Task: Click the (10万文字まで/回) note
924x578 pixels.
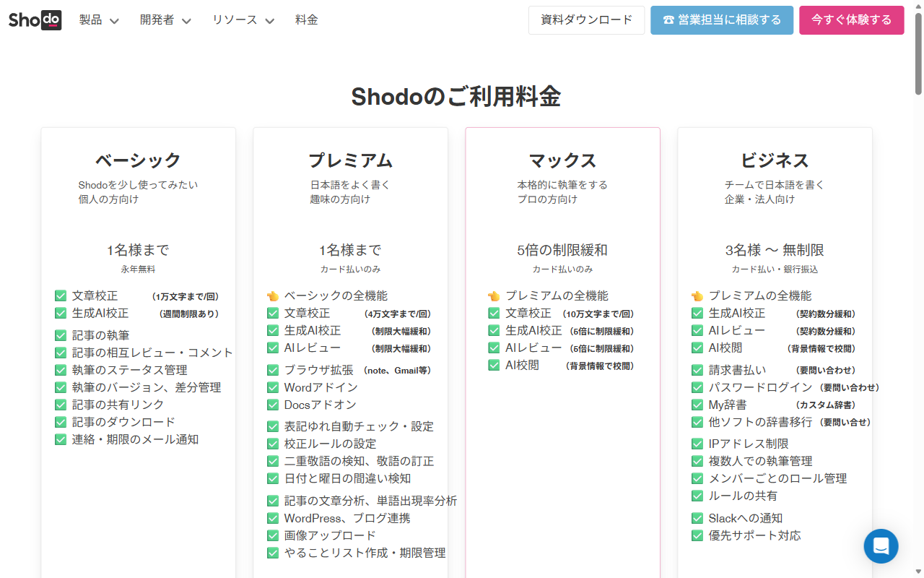Action: [x=598, y=314]
